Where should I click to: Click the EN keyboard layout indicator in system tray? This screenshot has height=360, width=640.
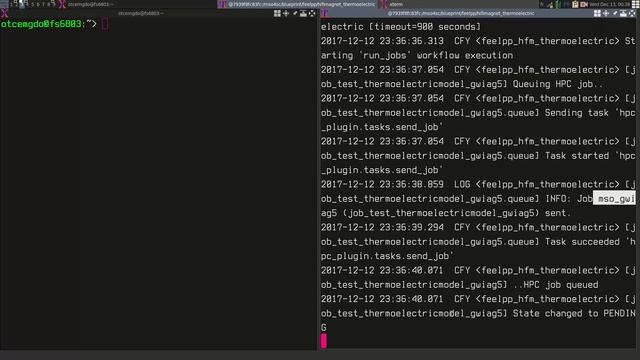coord(584,4)
